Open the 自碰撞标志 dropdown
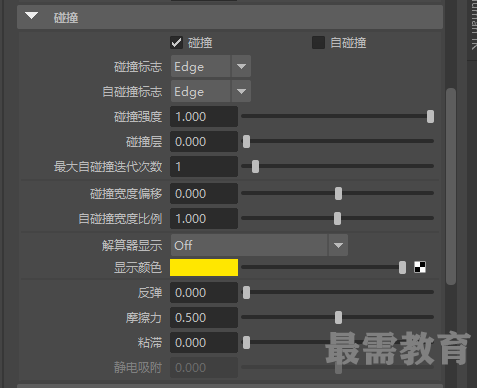 pos(211,91)
